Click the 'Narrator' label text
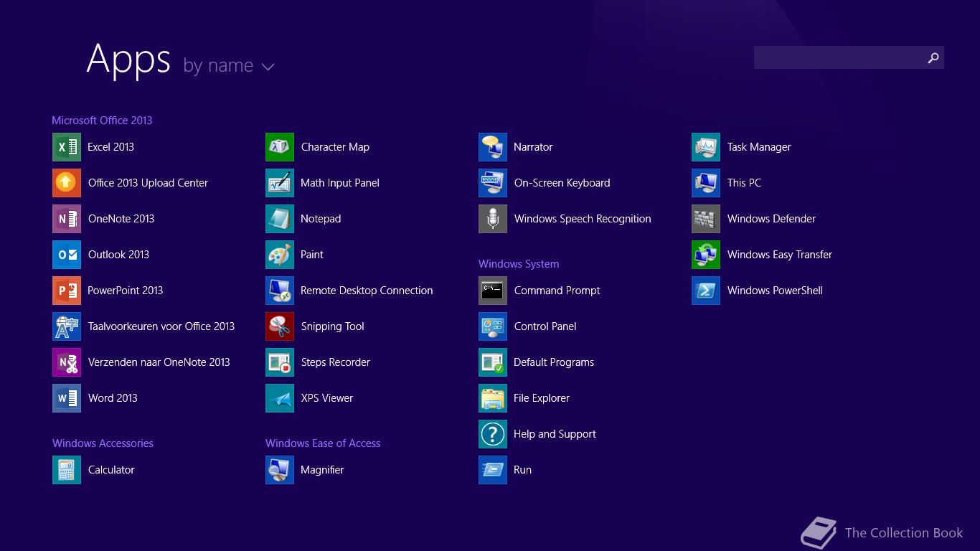Screen dimensions: 980x551 coord(533,147)
